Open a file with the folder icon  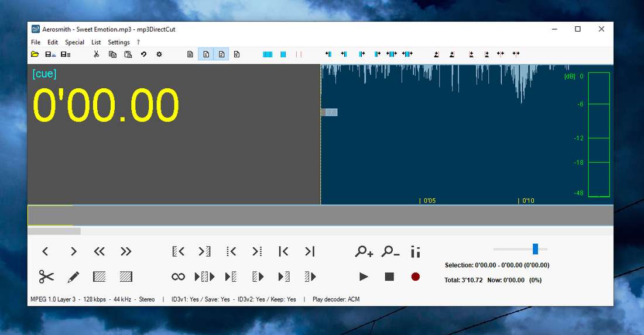point(35,54)
